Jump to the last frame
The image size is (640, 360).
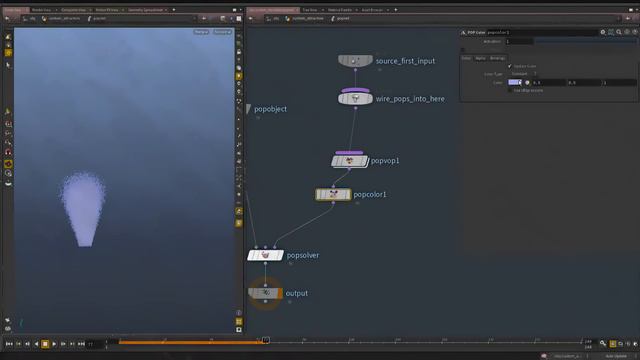click(x=81, y=344)
